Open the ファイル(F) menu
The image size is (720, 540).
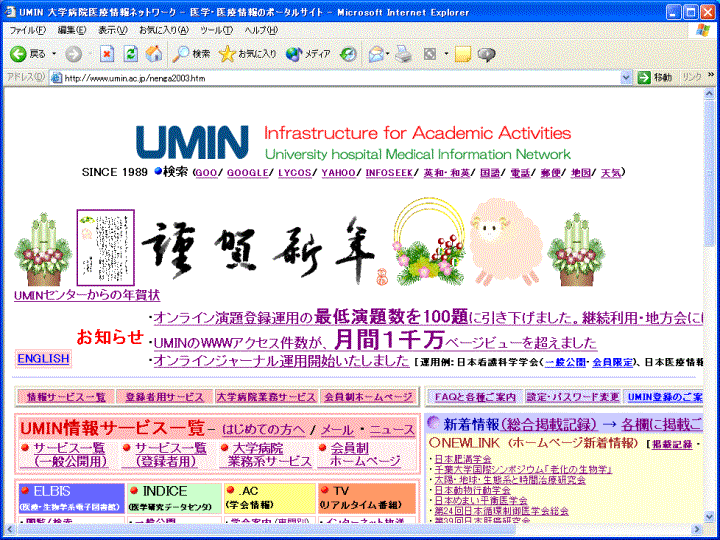click(27, 30)
